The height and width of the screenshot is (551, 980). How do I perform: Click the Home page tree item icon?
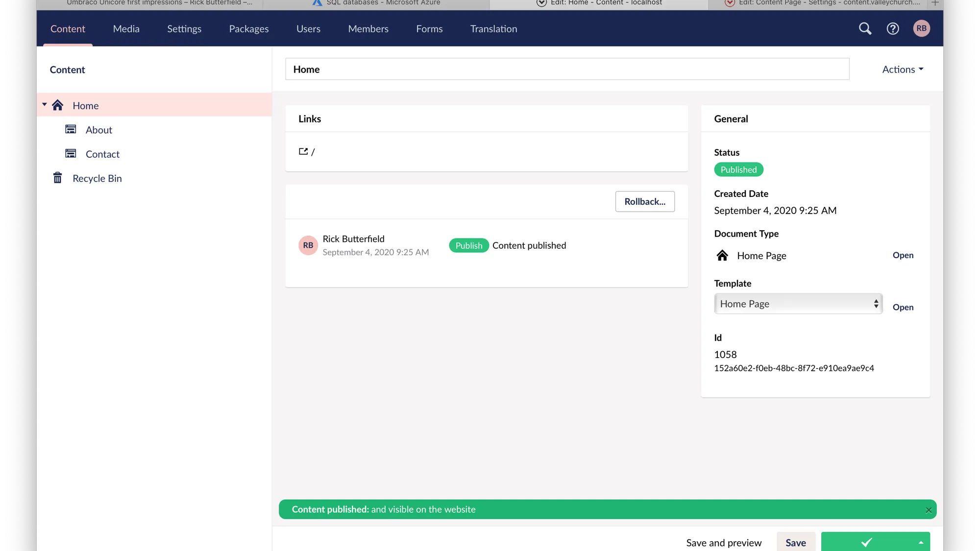pos(58,105)
